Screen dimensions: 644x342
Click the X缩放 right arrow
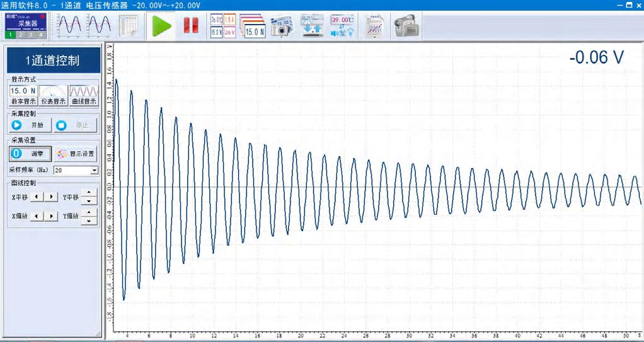pyautogui.click(x=52, y=216)
